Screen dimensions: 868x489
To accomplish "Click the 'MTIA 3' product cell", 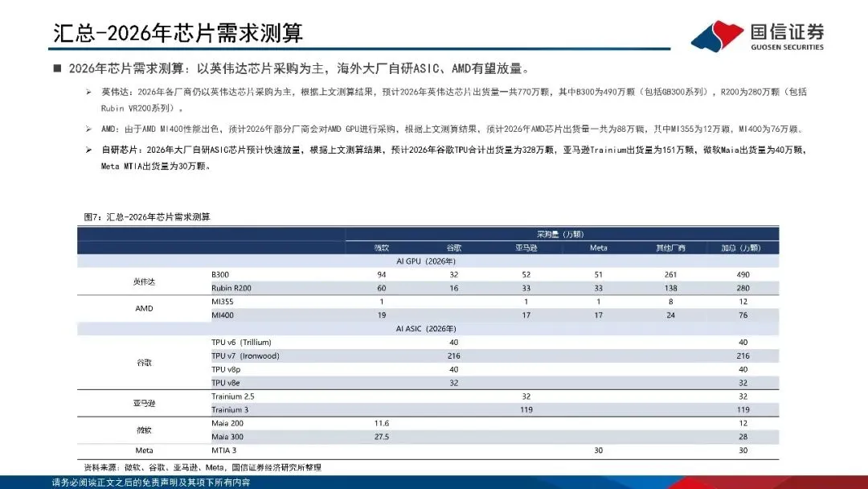I will [223, 450].
